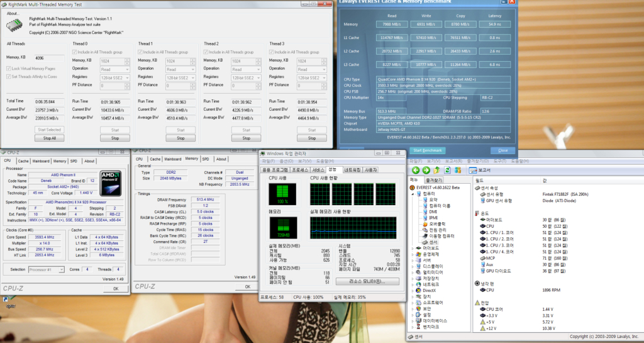Image resolution: width=644 pixels, height=343 pixels.
Task: Click the +12 V warning row icon
Action: tap(482, 329)
